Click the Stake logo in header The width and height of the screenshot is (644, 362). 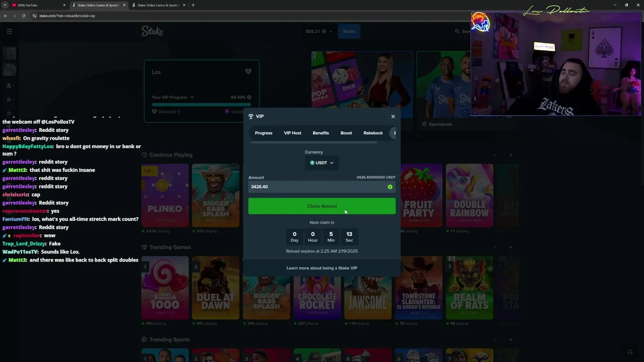(x=152, y=31)
